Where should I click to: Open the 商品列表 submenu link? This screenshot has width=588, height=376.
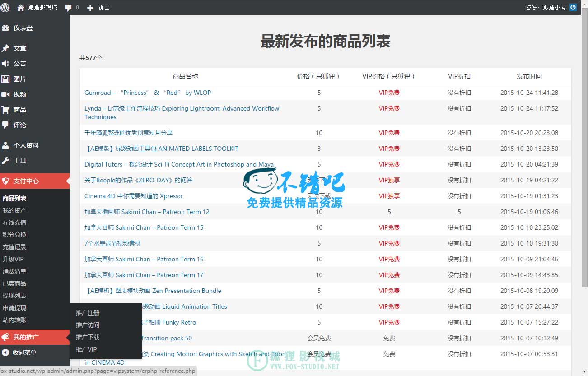click(x=14, y=198)
